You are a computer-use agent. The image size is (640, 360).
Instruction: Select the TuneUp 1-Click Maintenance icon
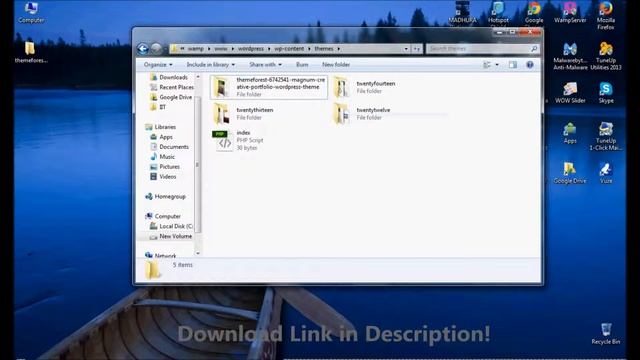(606, 136)
